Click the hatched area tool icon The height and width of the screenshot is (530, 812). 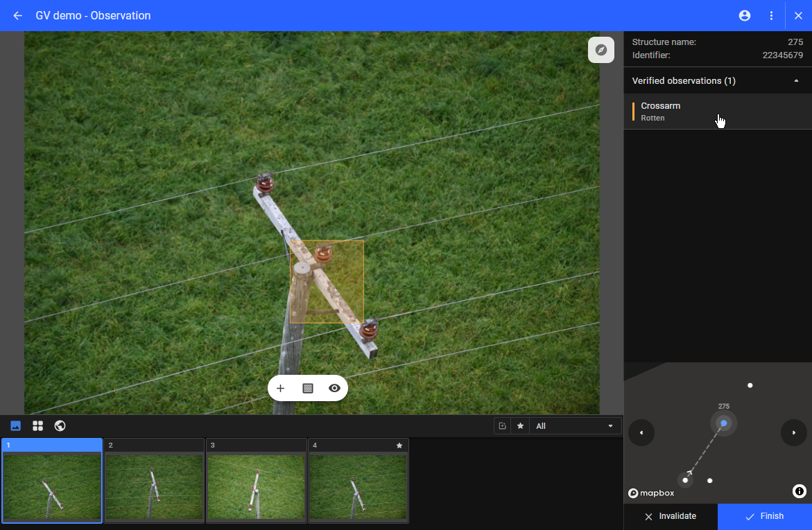(x=308, y=388)
